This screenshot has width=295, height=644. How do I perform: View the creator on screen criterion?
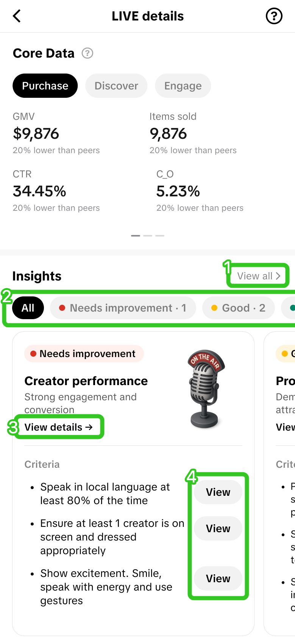[x=218, y=528]
